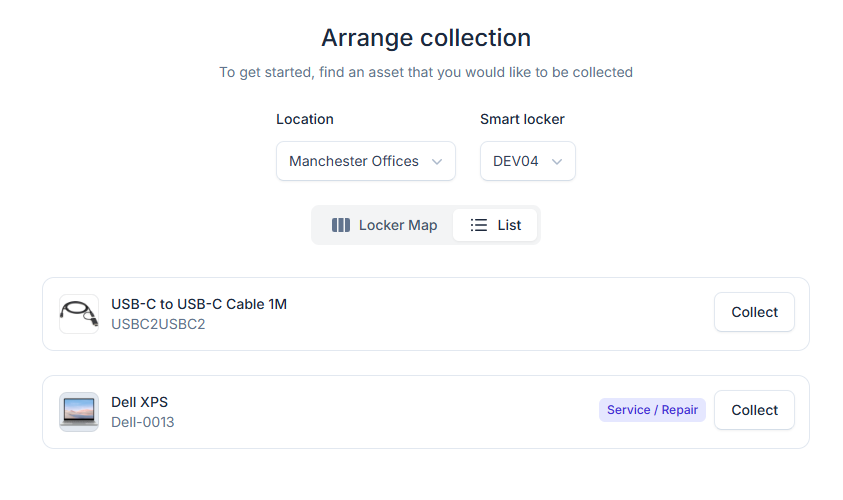Screen dimensions: 843x500
Task: Click the List view bullet icon
Action: click(x=478, y=225)
